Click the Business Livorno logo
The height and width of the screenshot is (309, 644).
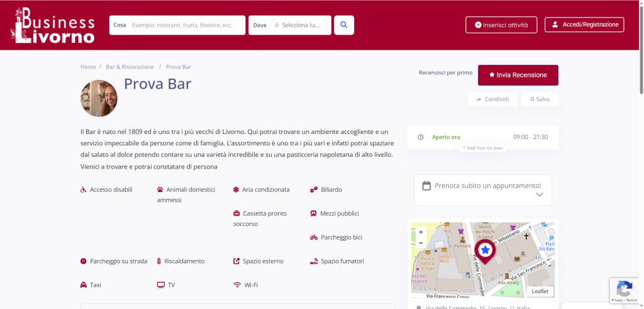(x=54, y=25)
